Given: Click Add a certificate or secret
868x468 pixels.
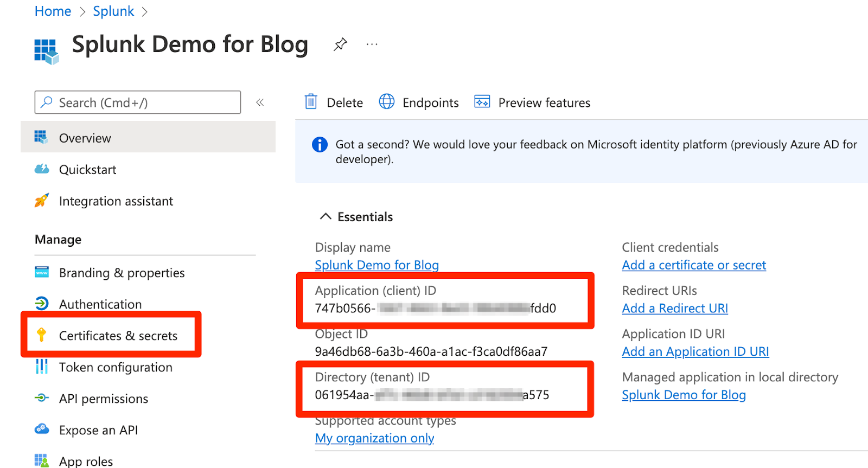Looking at the screenshot, I should click(694, 265).
